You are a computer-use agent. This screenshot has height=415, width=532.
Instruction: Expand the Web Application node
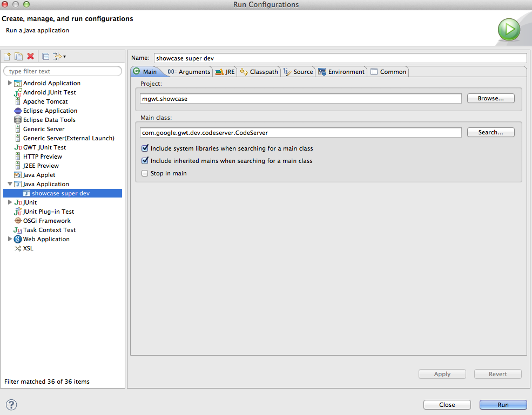click(x=10, y=239)
